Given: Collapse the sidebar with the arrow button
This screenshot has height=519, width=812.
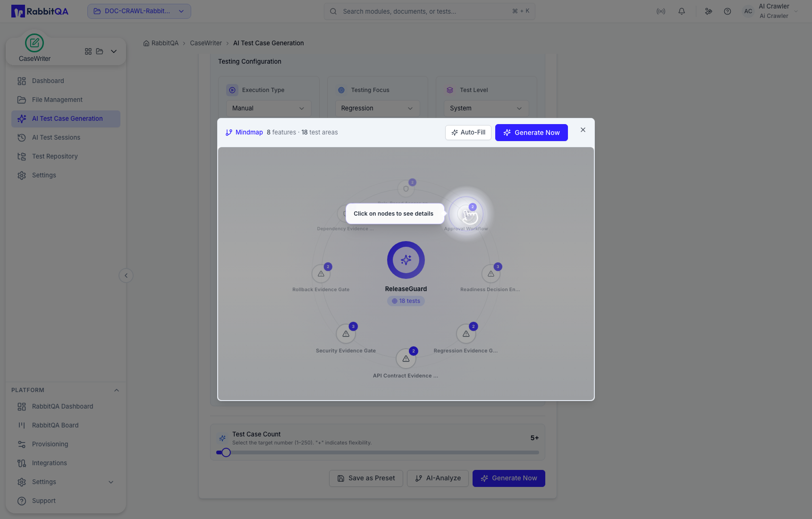Looking at the screenshot, I should [126, 276].
